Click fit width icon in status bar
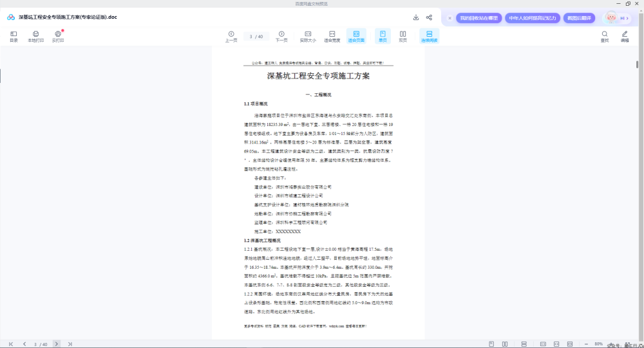Viewport: 644px width, 348px height. [x=556, y=344]
